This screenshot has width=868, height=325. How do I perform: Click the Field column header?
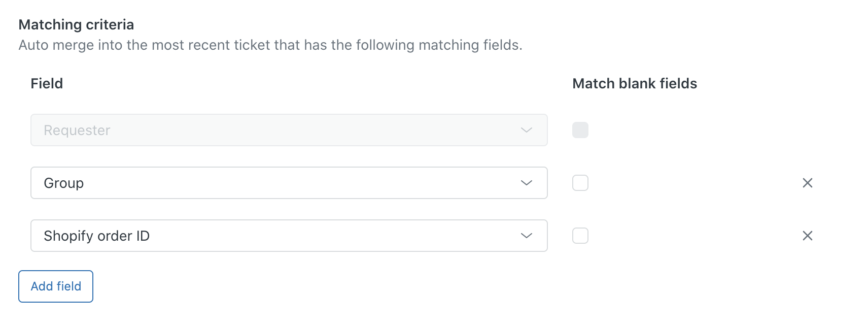46,83
